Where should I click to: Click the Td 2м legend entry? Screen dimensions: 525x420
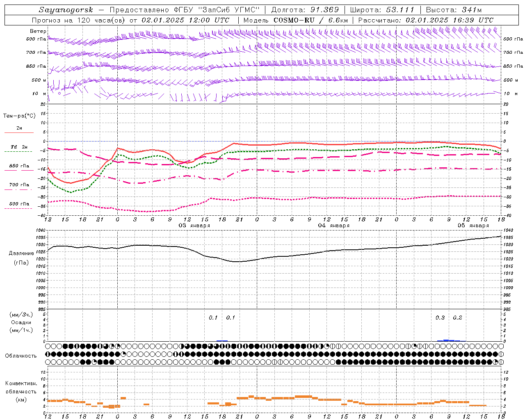coord(19,147)
